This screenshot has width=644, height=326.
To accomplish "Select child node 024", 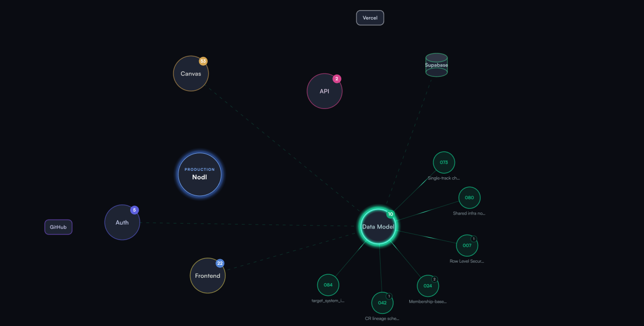I will 428,286.
